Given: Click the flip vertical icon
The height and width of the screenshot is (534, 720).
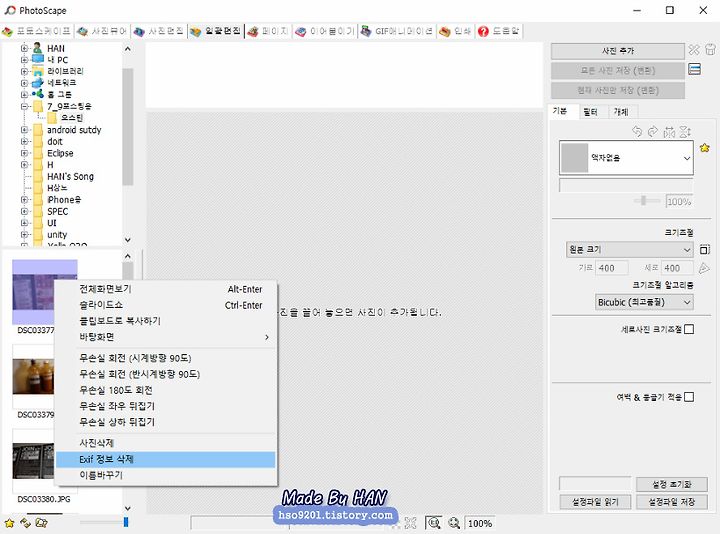Looking at the screenshot, I should pos(685,132).
